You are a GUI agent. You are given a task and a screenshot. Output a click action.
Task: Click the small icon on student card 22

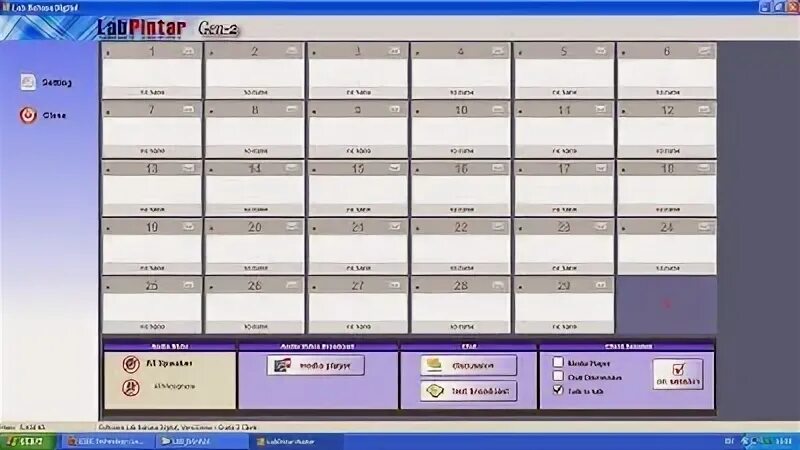pyautogui.click(x=497, y=227)
